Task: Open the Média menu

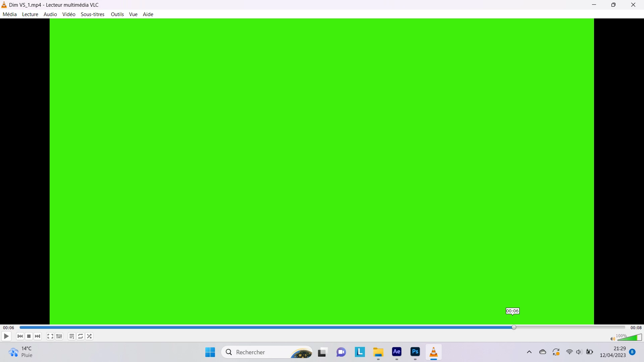Action: pyautogui.click(x=9, y=14)
